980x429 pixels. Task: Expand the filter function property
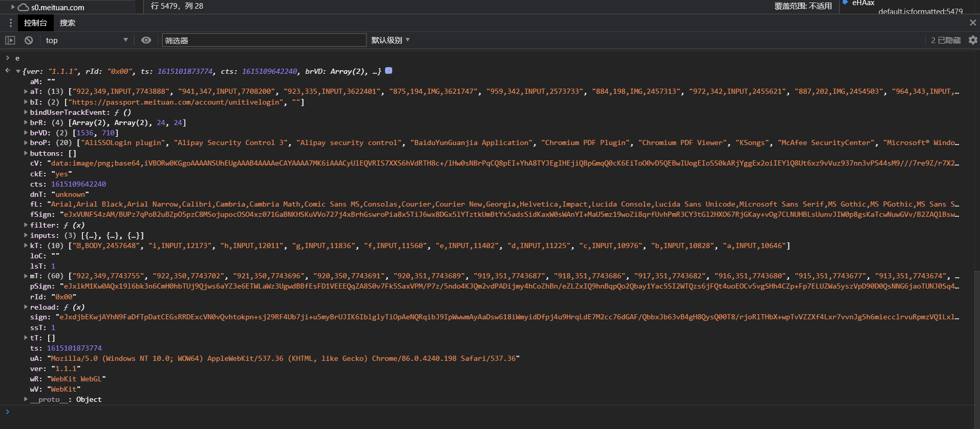[26, 224]
